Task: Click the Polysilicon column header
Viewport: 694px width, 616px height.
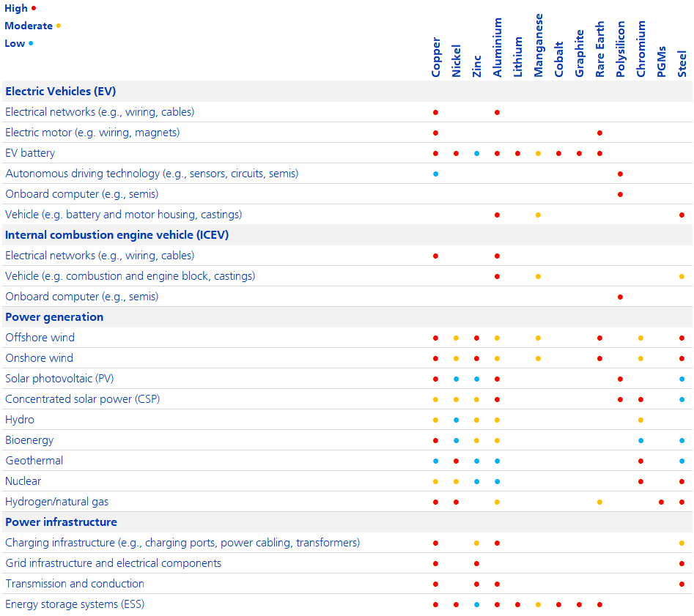Action: [621, 49]
